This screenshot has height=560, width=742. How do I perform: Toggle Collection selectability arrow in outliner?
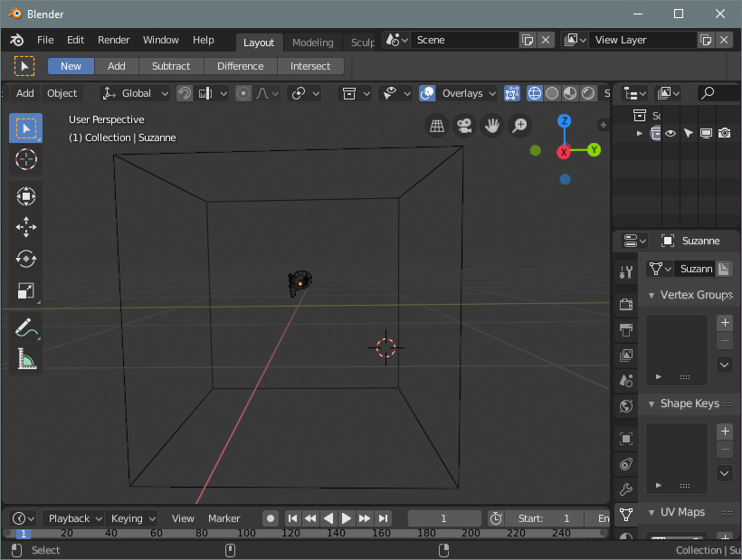point(688,133)
